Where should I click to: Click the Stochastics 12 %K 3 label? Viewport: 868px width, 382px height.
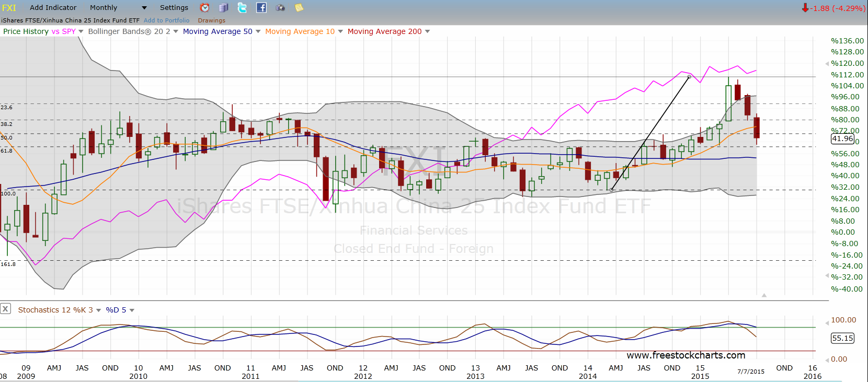click(55, 310)
